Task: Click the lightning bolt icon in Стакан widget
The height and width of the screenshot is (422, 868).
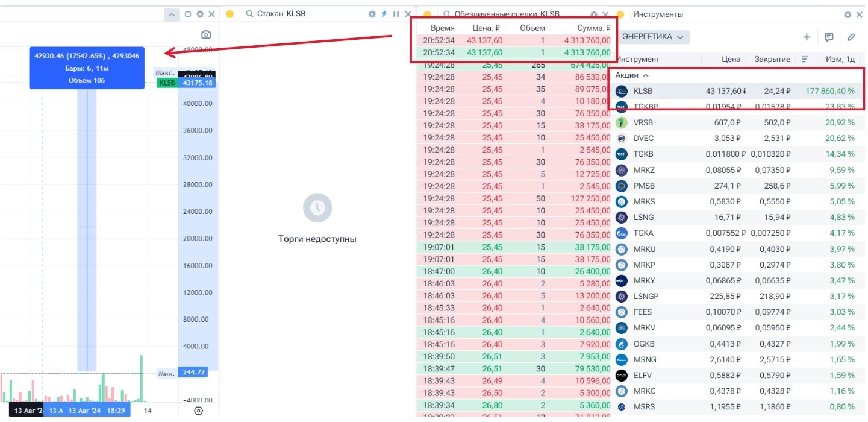Action: click(384, 14)
